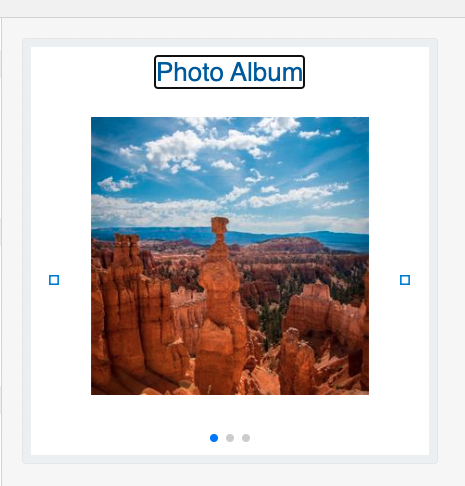This screenshot has height=486, width=465.
Task: Select the second gray carousel dot
Action: [230, 438]
